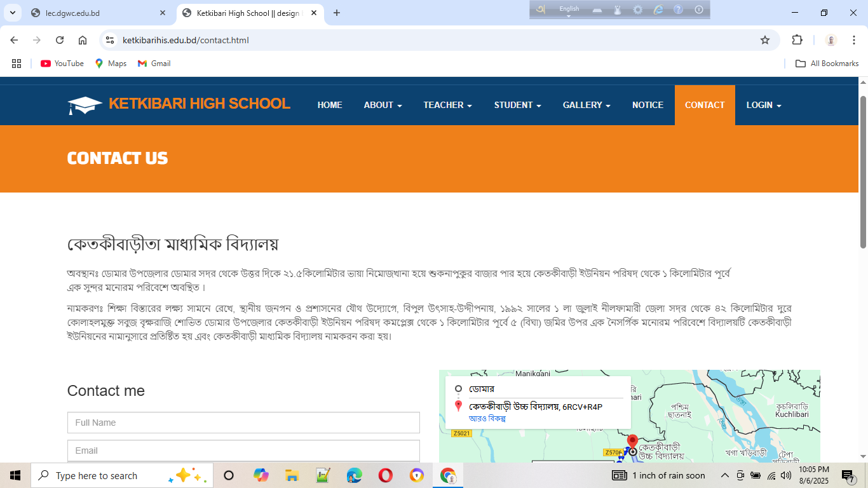This screenshot has width=868, height=488.
Task: Open the Gmail bookmark link
Action: pyautogui.click(x=154, y=64)
